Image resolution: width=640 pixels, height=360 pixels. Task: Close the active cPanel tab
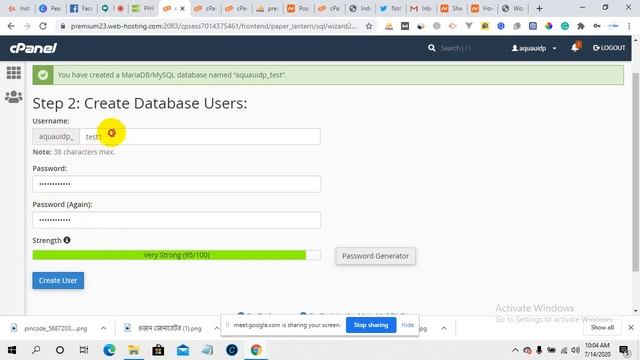(182, 8)
